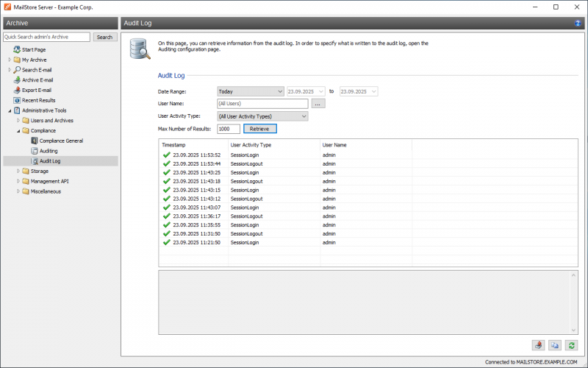Open the Auditing configuration page
The image size is (588, 368).
(49, 151)
